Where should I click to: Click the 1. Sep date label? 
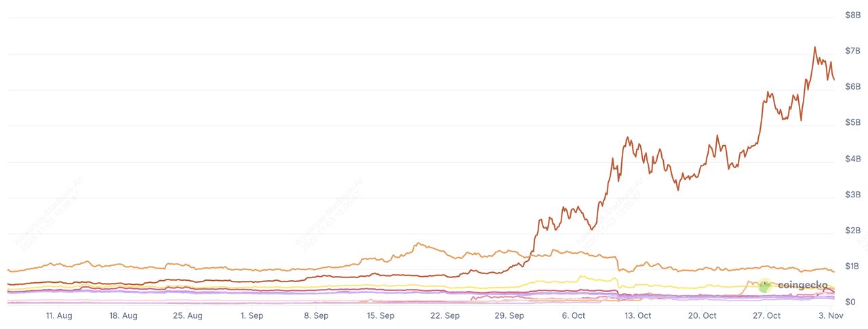coord(252,315)
